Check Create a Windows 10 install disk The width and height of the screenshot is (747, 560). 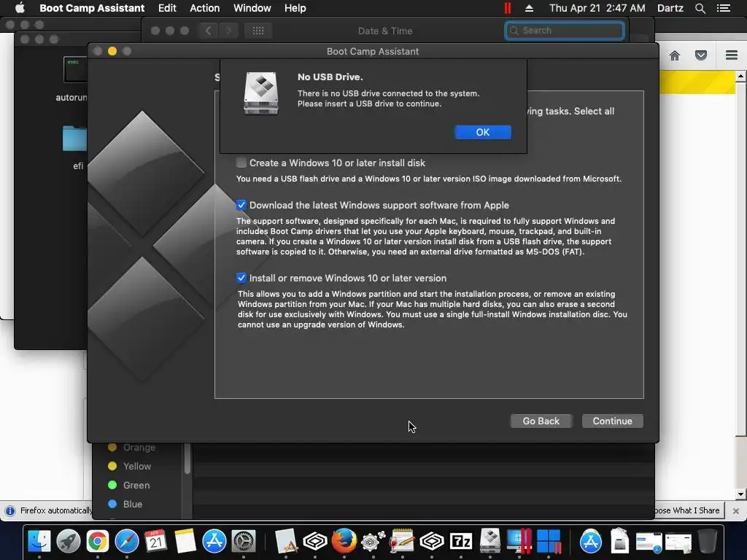[241, 163]
